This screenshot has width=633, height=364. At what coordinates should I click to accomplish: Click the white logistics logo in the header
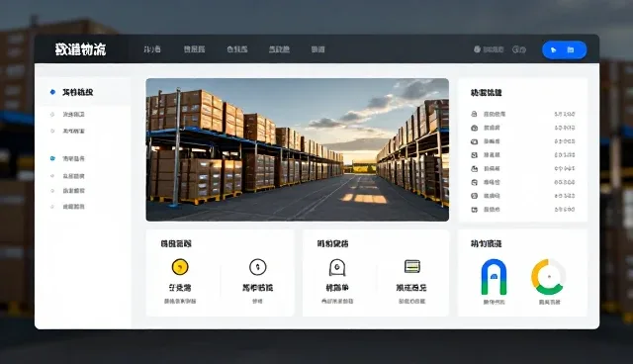tap(80, 49)
